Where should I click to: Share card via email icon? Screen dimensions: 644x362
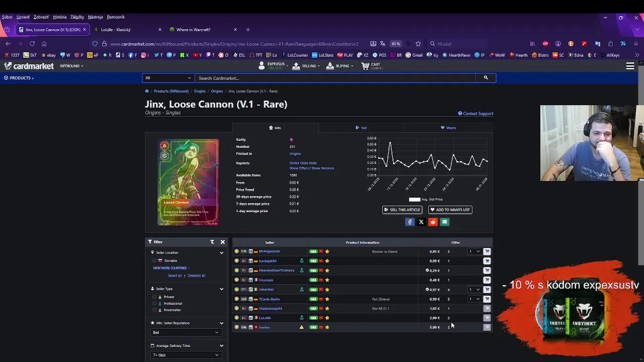point(444,222)
